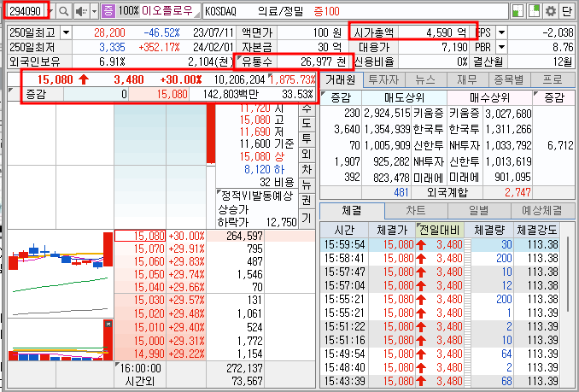Select the 예상체결 tab
Screen dimensions: 579x392
[542, 211]
